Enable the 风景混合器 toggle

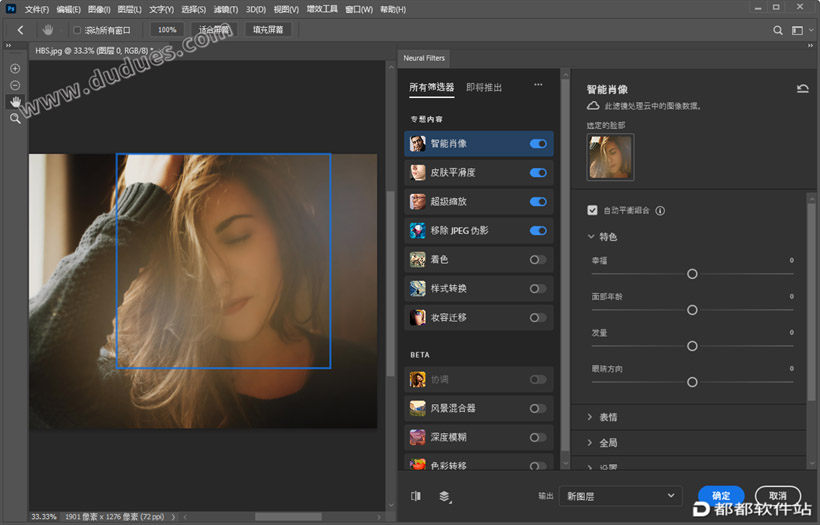(538, 408)
